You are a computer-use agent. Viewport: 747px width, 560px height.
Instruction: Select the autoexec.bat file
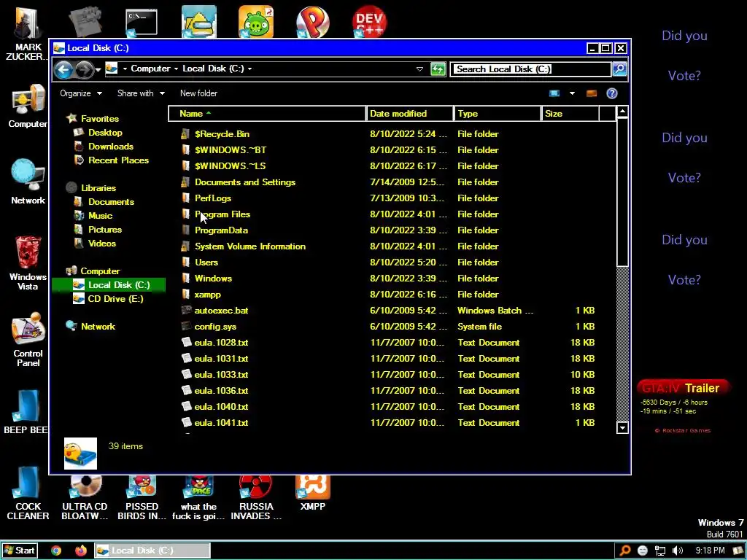coord(221,311)
